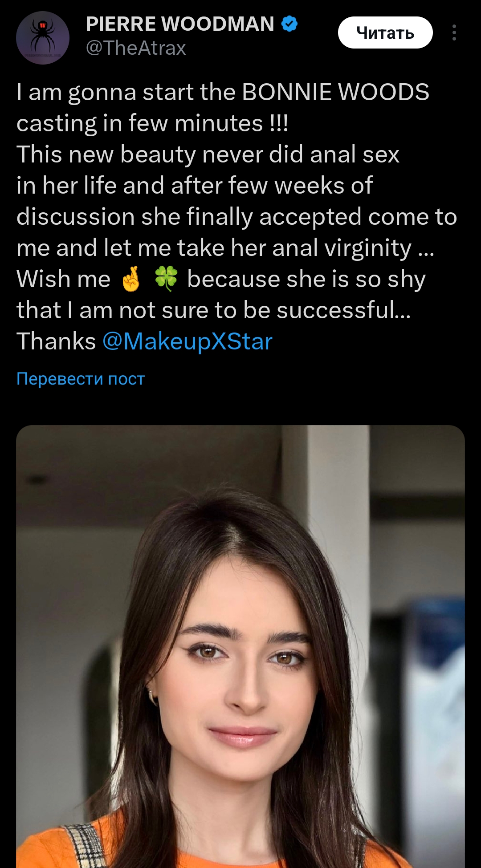Click the crossed fingers emoji

pos(131,279)
